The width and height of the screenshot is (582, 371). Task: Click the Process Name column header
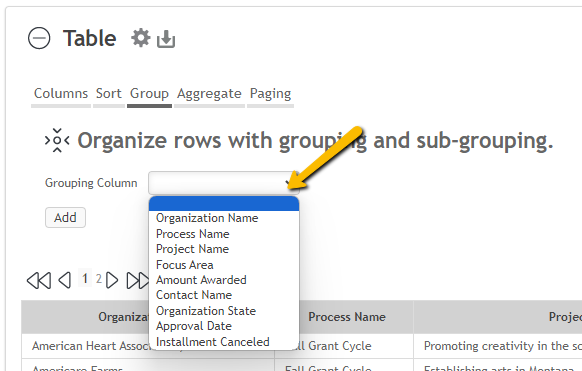click(347, 317)
